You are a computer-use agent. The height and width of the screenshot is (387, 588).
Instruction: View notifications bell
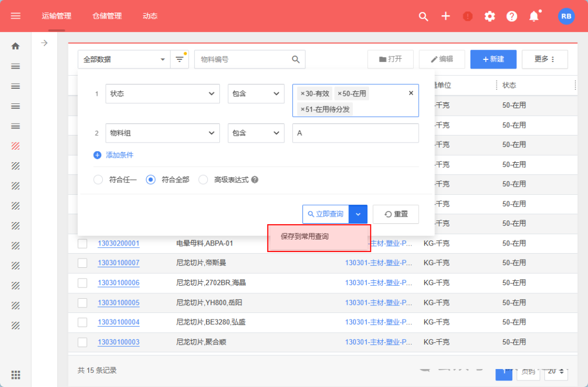click(534, 16)
